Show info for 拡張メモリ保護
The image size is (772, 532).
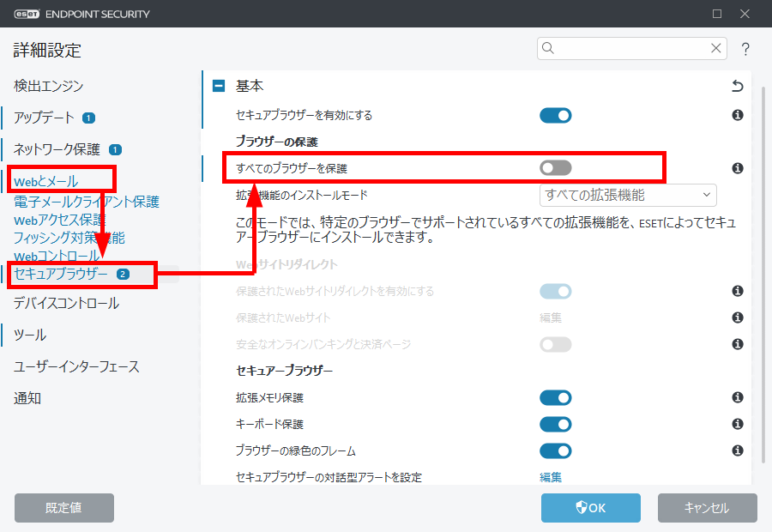[x=738, y=397]
